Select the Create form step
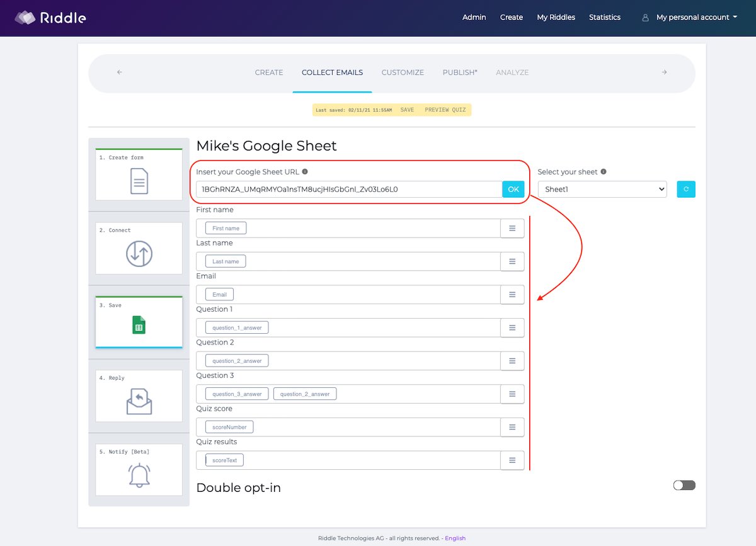This screenshot has height=546, width=756. point(139,174)
